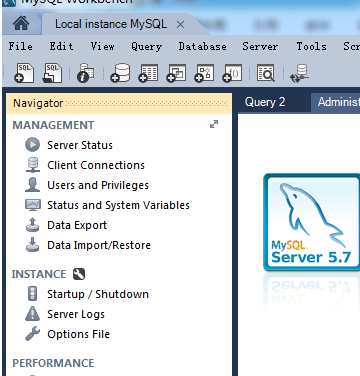The width and height of the screenshot is (360, 376).
Task: Create a new stored procedure icon
Action: 204,73
